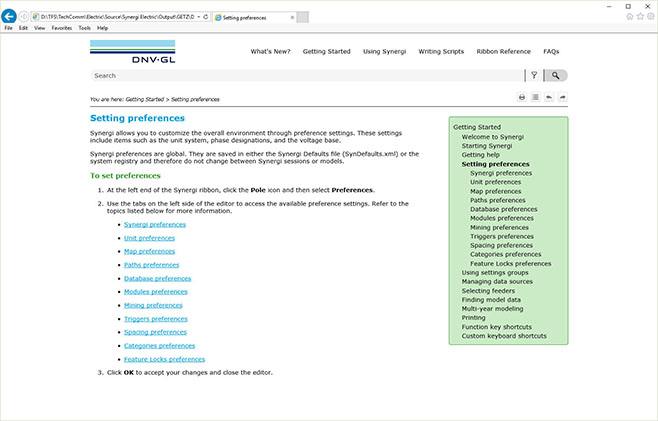Select Feature Locks preferences in side menu
658x421 pixels.
click(x=511, y=264)
